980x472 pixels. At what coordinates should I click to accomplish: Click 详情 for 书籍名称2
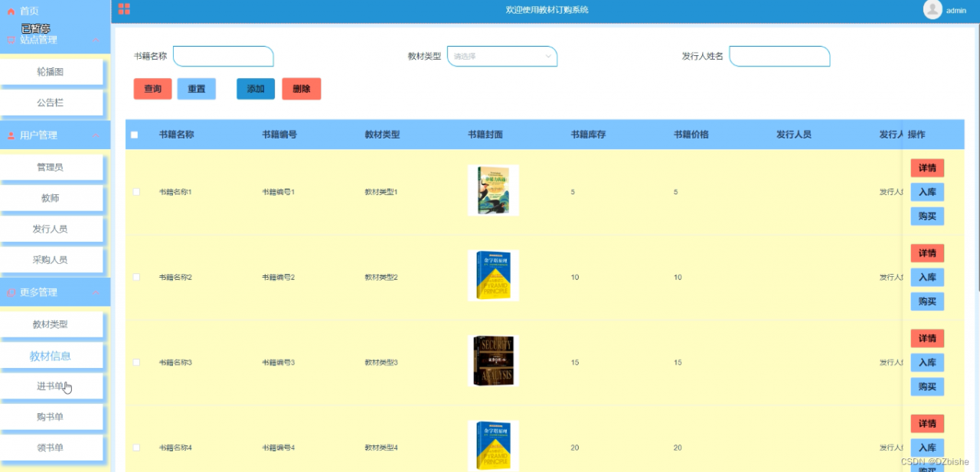coord(927,253)
